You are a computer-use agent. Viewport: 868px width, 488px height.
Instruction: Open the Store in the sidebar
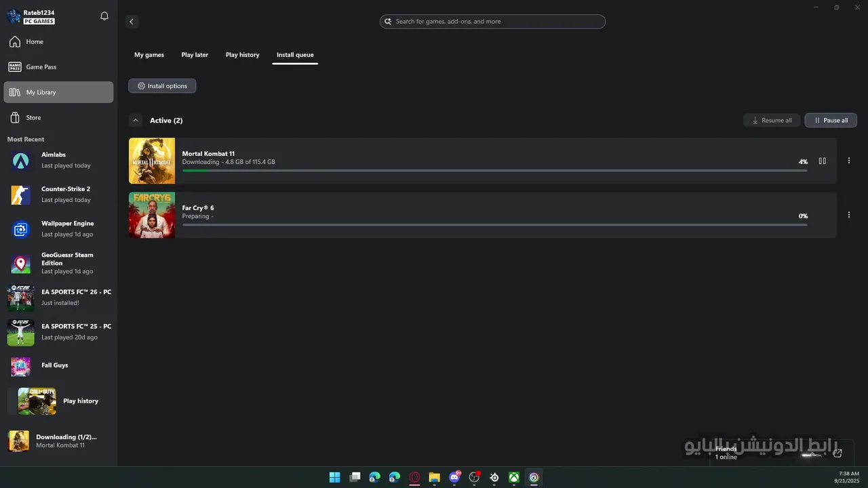coord(58,117)
